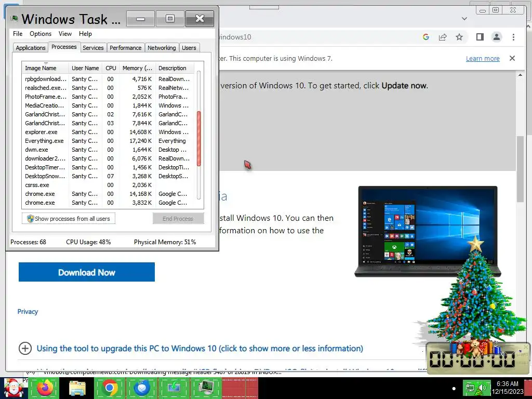532x399 pixels.
Task: Click the Task Manager taskbar icon
Action: pyautogui.click(x=206, y=388)
